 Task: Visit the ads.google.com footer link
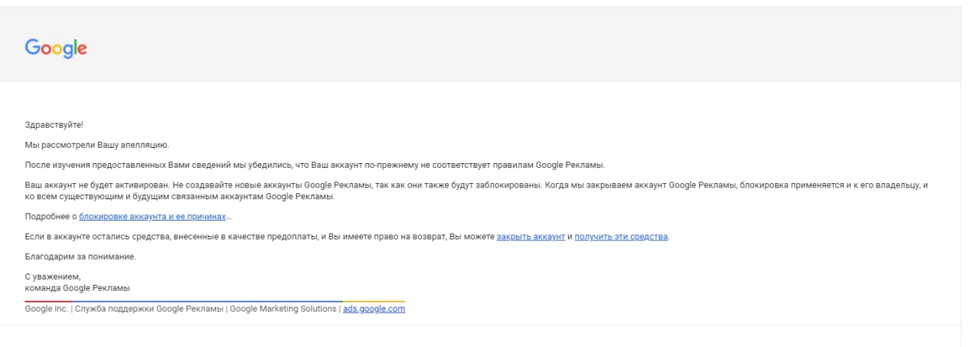[x=374, y=309]
